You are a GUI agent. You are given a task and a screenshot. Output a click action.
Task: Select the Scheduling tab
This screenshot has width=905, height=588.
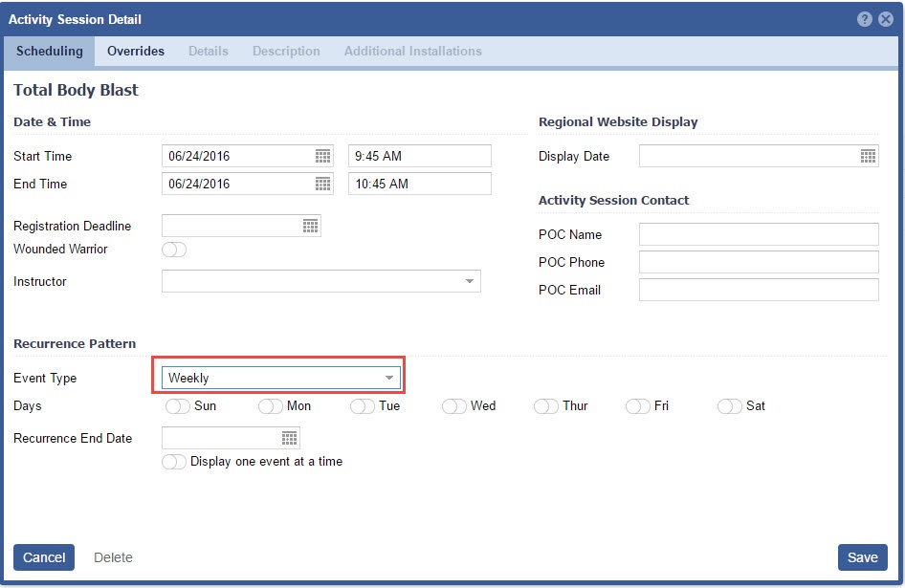[x=49, y=51]
